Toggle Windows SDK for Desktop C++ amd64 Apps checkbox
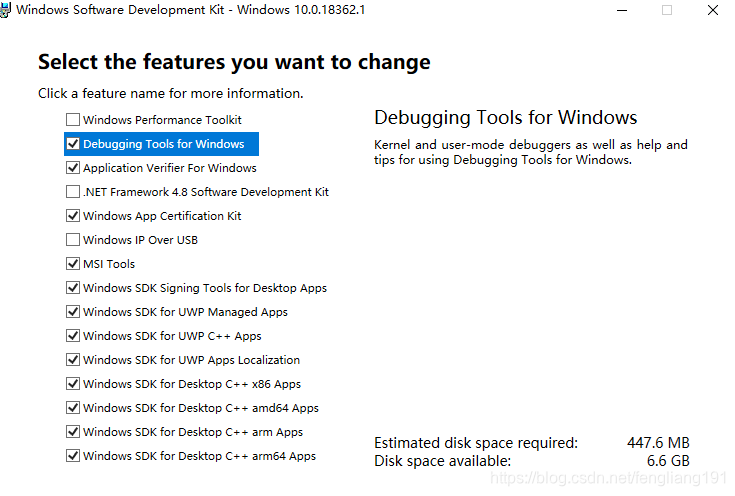Viewport: 735px width, 496px height. (x=73, y=407)
